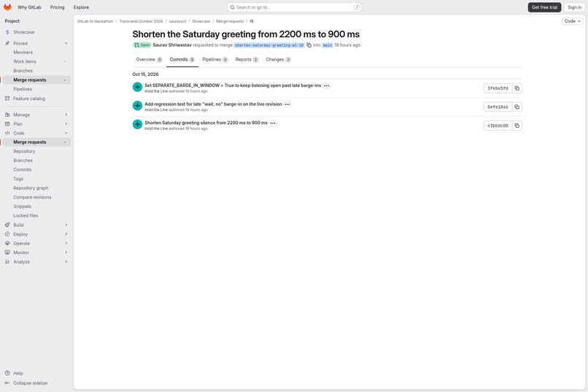Image resolution: width=588 pixels, height=392 pixels.
Task: Open the Explore link
Action: point(82,7)
